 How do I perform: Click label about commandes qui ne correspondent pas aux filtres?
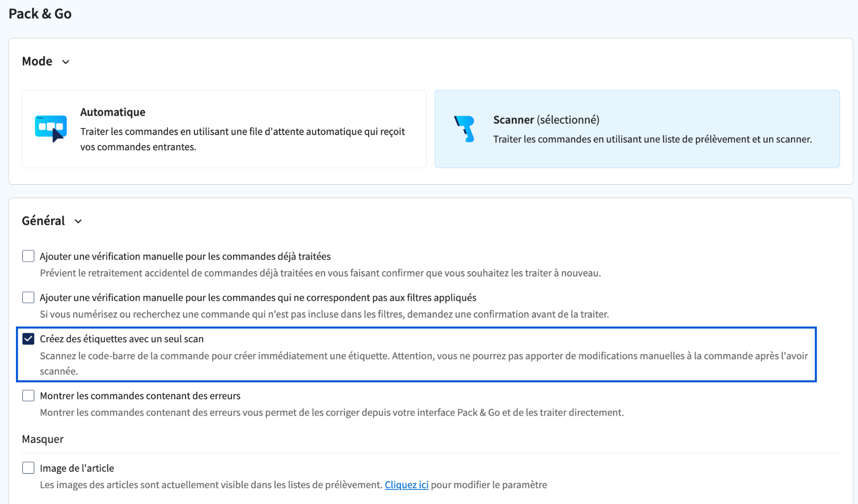(x=258, y=297)
